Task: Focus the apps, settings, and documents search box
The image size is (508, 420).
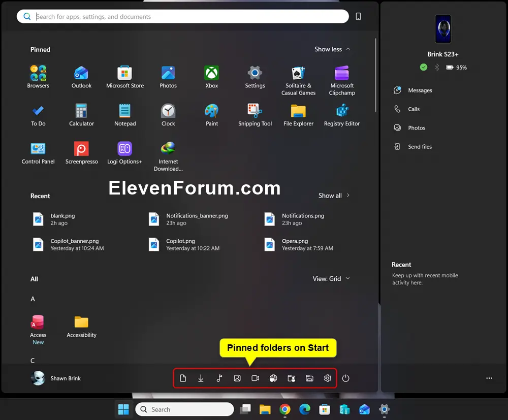Action: tap(183, 17)
